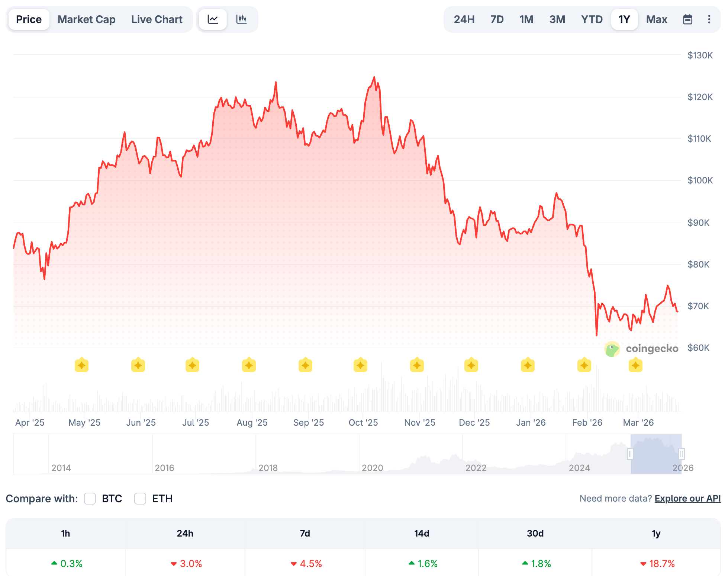
Task: Grab the right range navigator handle
Action: tap(681, 454)
